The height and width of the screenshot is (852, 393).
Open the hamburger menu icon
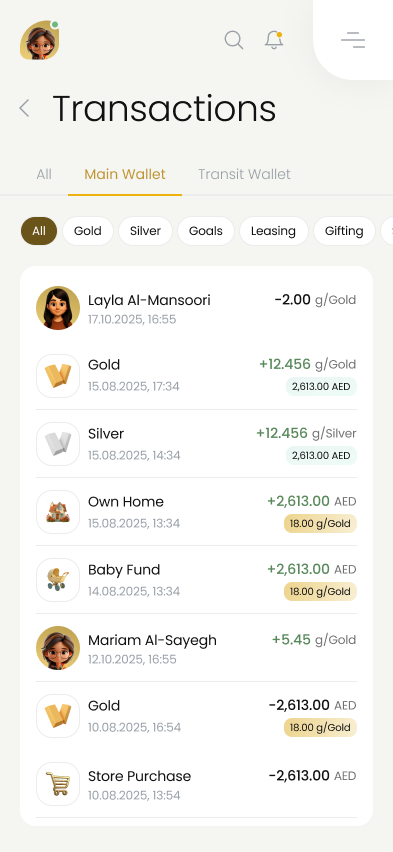[353, 40]
